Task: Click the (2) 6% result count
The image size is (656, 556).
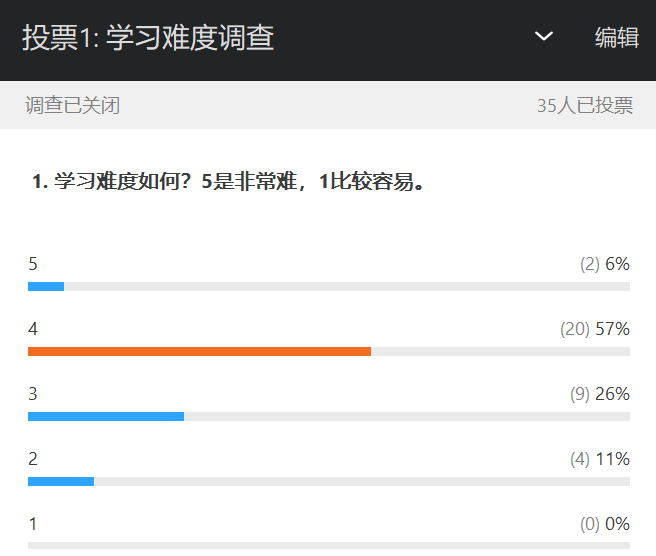Action: point(604,264)
